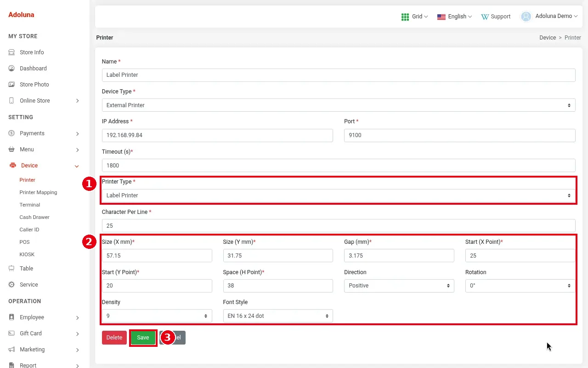Click the Store Photo image icon
Screen dimensions: 588x368
tap(11, 85)
